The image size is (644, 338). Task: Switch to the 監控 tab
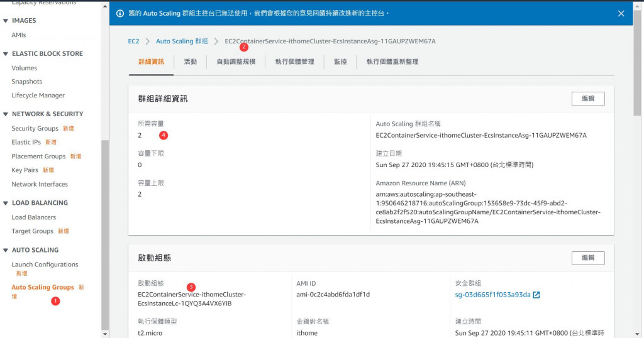pyautogui.click(x=340, y=62)
